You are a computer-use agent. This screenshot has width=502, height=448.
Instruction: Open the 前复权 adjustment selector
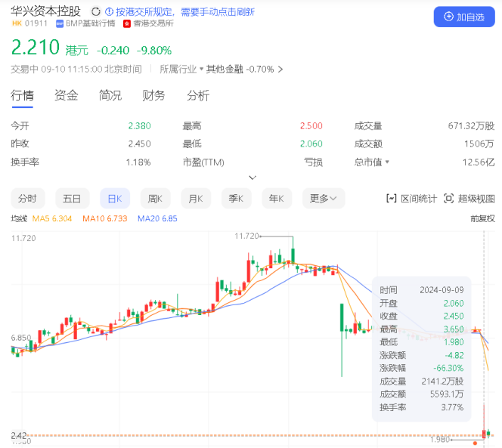(482, 218)
